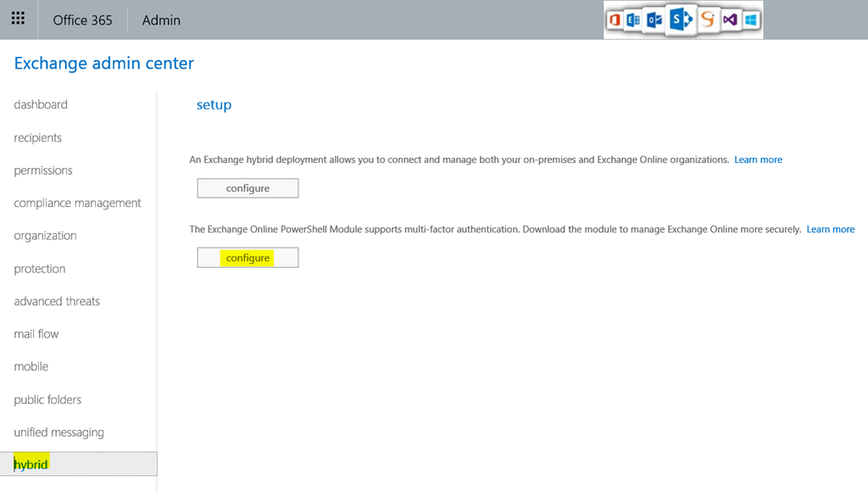
Task: Open the Admin link in the header
Action: coord(161,20)
